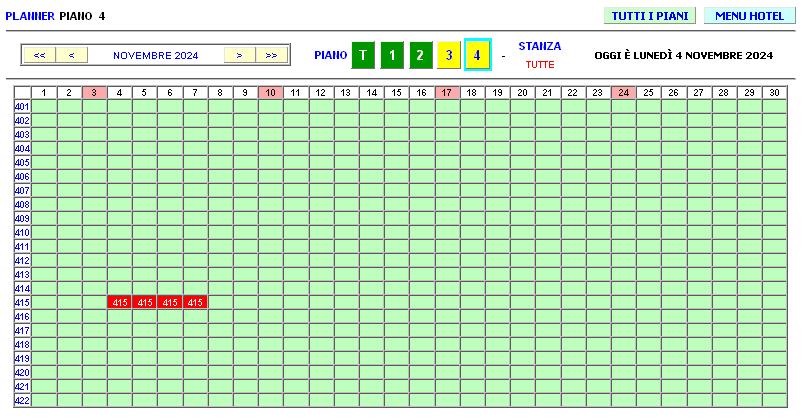801x419 pixels.
Task: Open the MENU HOTEL button
Action: [749, 16]
